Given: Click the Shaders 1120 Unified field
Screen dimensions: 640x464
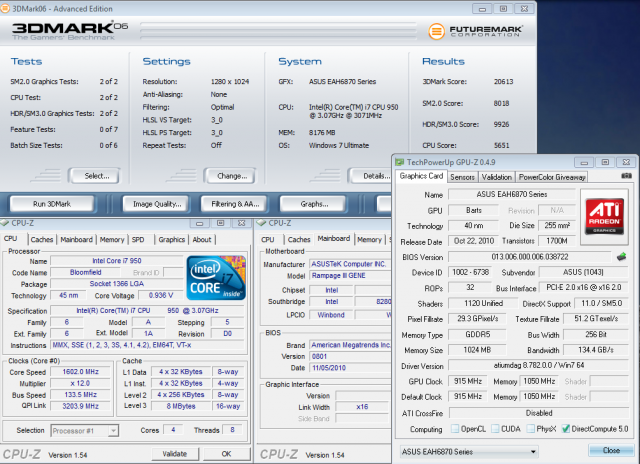Looking at the screenshot, I should [483, 303].
